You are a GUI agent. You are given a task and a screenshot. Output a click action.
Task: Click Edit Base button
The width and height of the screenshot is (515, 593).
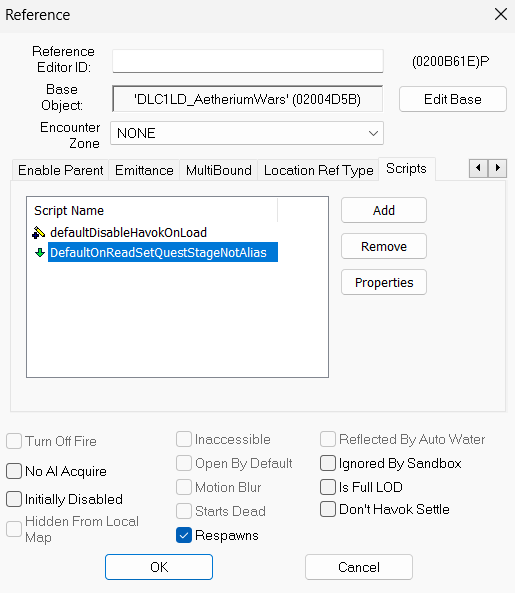[453, 99]
